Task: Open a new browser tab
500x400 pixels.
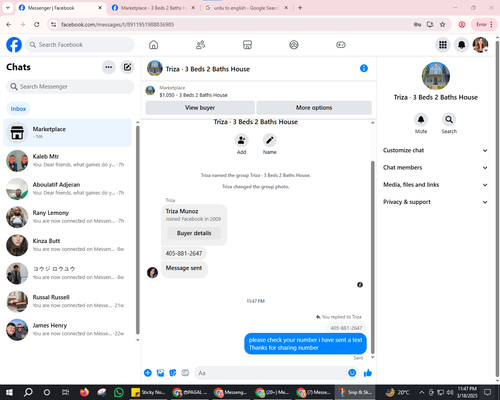Action: 300,8
